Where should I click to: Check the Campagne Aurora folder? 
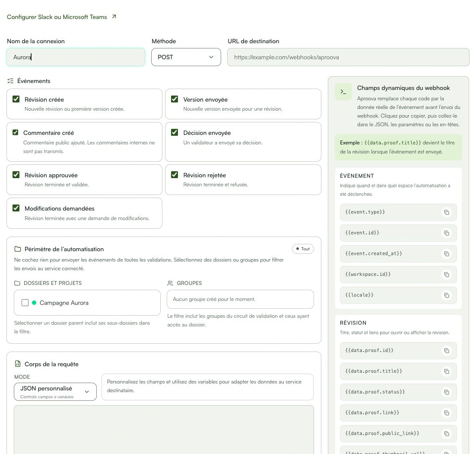coord(25,303)
